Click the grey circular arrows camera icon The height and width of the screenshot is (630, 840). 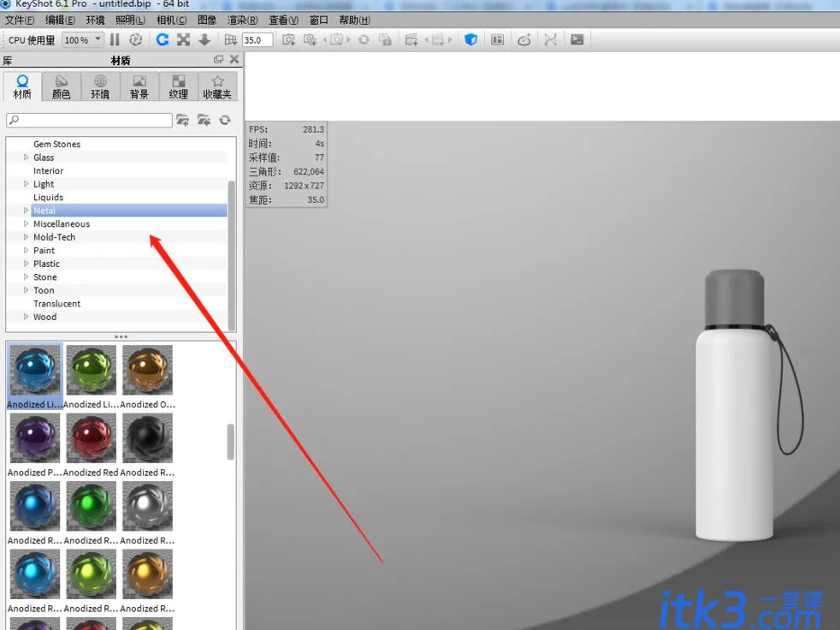click(364, 39)
